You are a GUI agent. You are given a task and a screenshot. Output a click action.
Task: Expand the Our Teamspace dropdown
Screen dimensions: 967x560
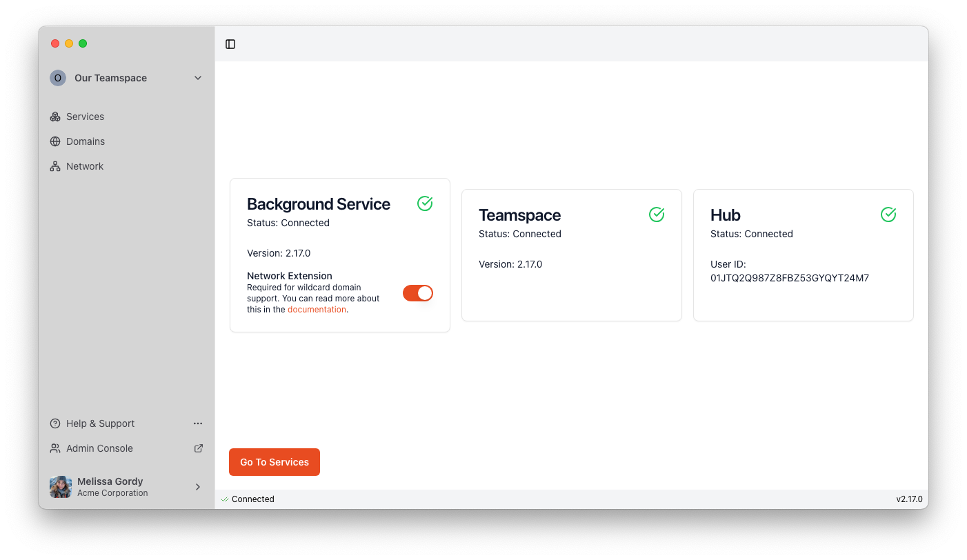coord(198,78)
